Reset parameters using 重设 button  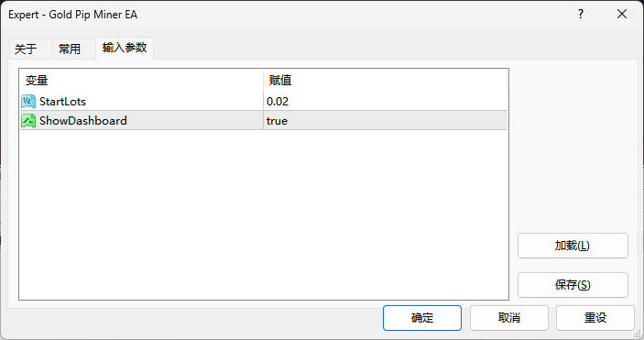coord(595,317)
